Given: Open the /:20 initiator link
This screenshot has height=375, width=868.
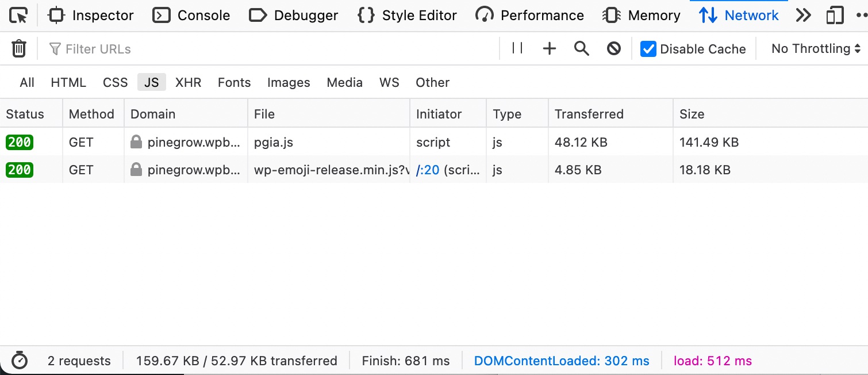Looking at the screenshot, I should point(428,170).
